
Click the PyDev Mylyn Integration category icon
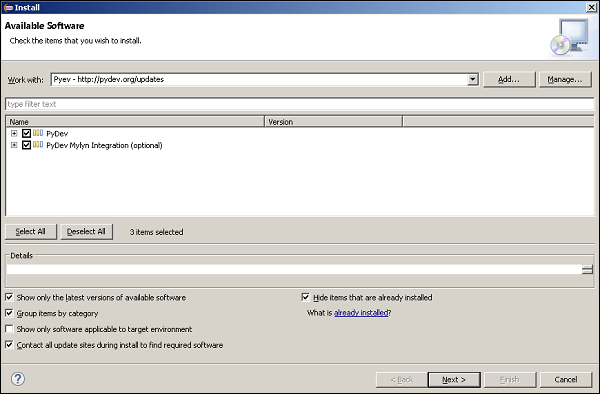[38, 145]
